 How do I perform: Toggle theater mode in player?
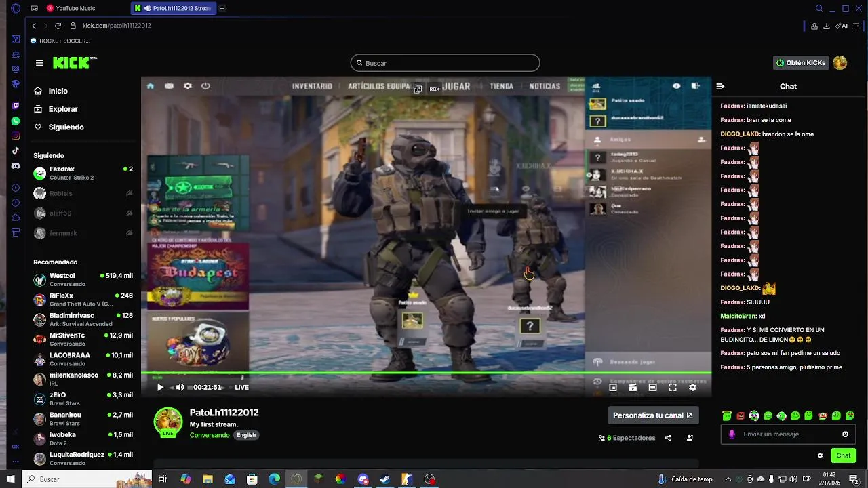[x=652, y=388]
